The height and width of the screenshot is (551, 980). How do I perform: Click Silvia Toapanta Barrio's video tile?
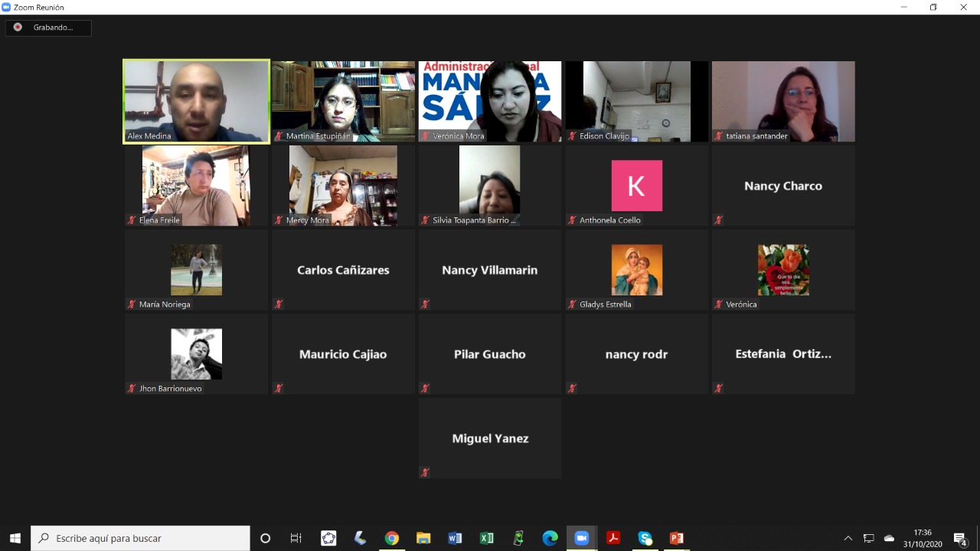(x=490, y=185)
